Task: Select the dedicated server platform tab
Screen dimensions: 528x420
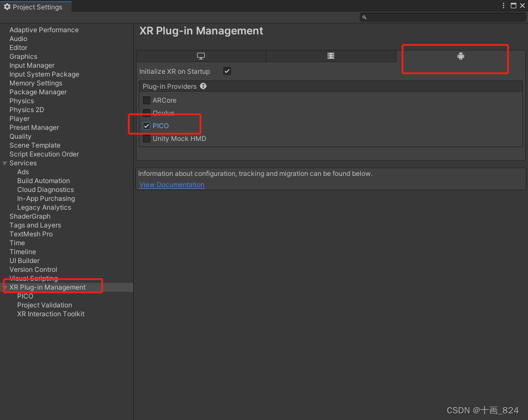Action: (x=331, y=56)
